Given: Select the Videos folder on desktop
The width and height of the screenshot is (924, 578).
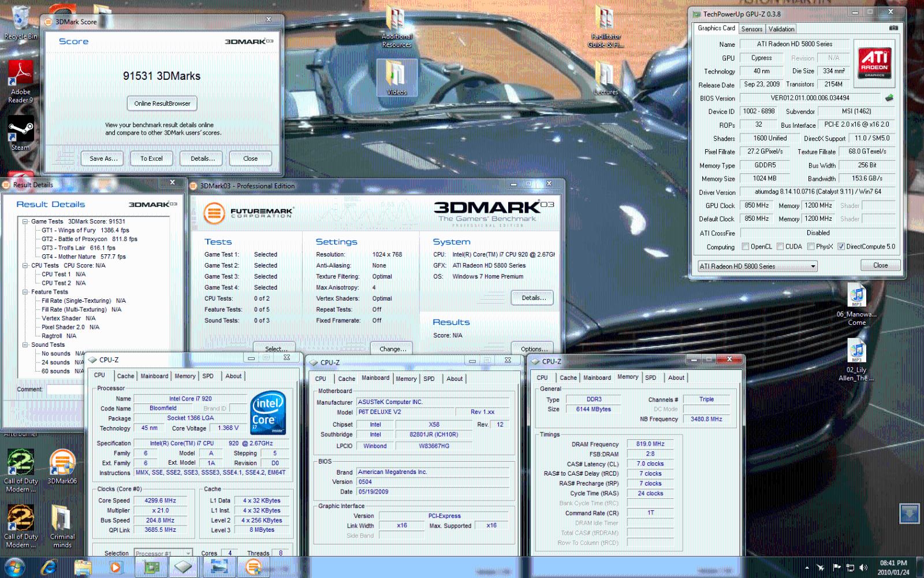Looking at the screenshot, I should tap(397, 77).
